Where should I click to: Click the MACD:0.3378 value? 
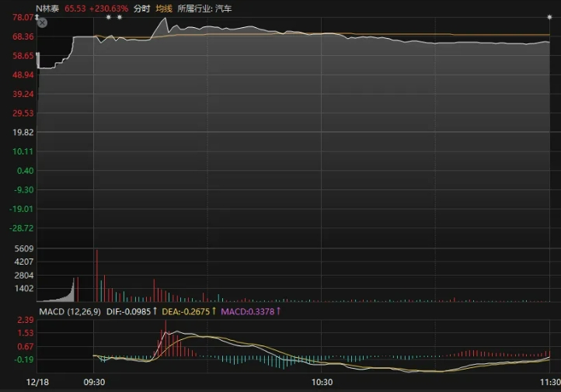[248, 311]
